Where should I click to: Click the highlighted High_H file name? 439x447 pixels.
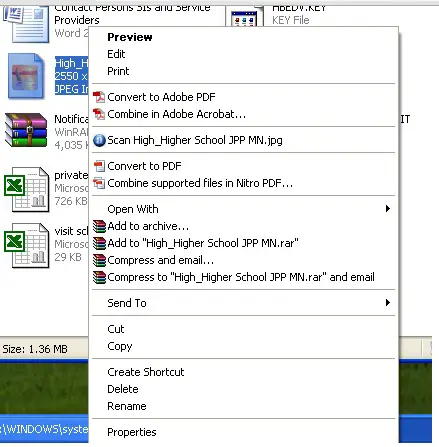tap(72, 63)
